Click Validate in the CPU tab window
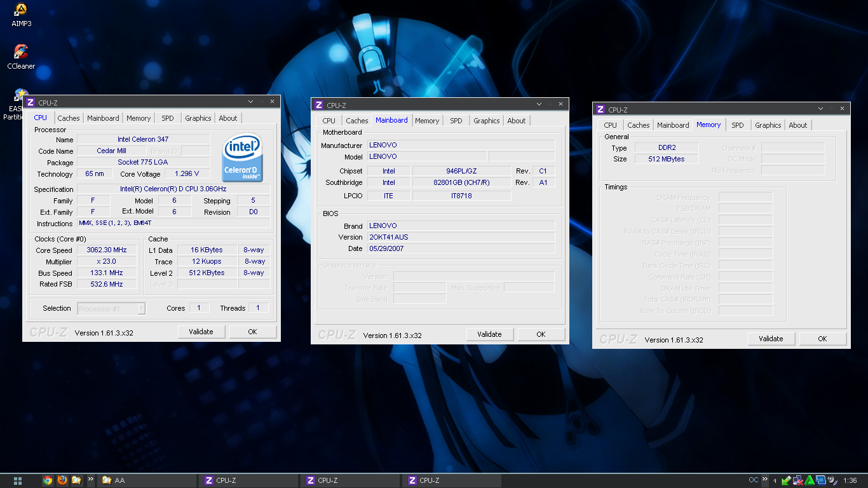 [201, 332]
